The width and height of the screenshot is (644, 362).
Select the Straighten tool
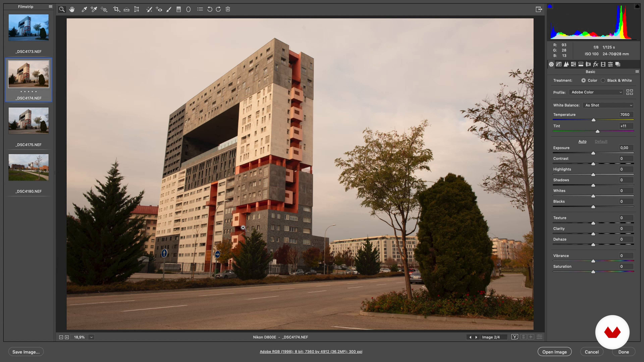(126, 10)
